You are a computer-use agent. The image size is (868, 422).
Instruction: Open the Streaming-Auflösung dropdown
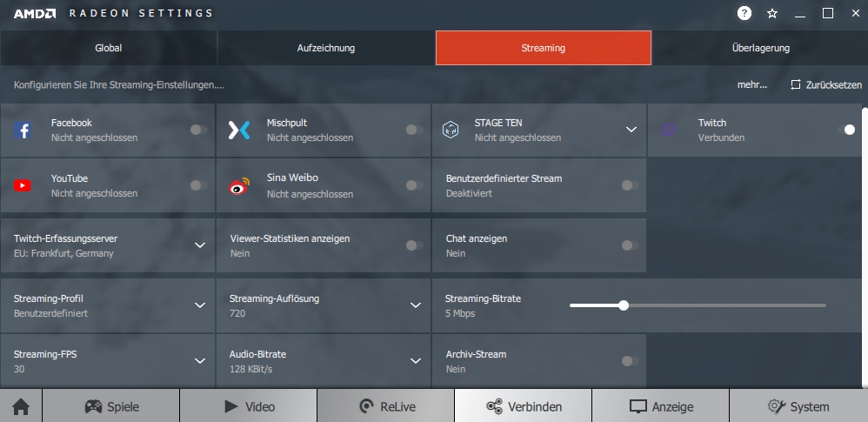click(x=416, y=305)
